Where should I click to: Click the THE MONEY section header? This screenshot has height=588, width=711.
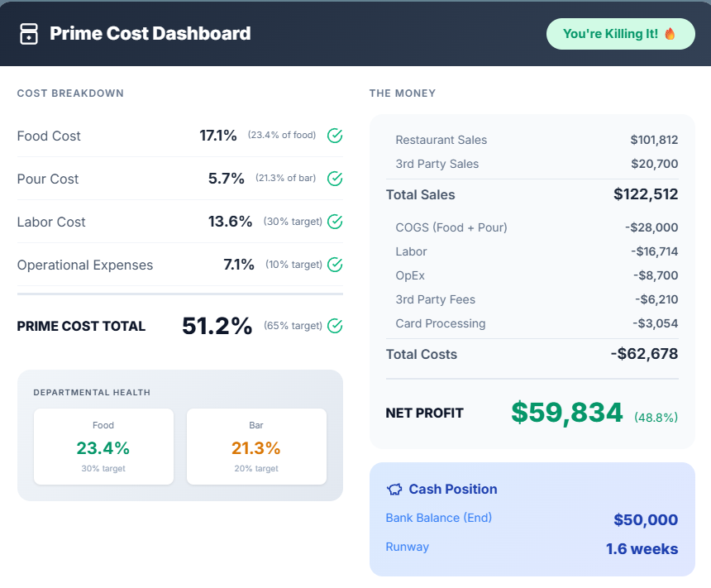[402, 93]
